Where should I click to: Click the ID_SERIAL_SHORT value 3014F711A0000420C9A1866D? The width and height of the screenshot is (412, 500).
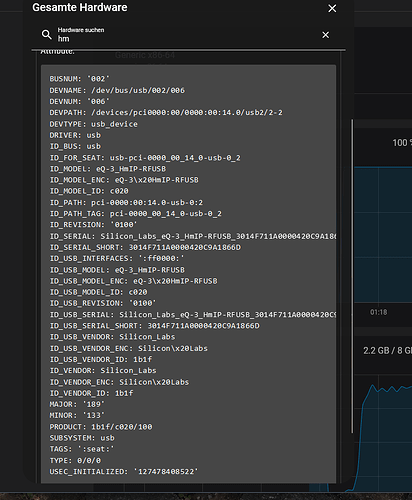(185, 247)
